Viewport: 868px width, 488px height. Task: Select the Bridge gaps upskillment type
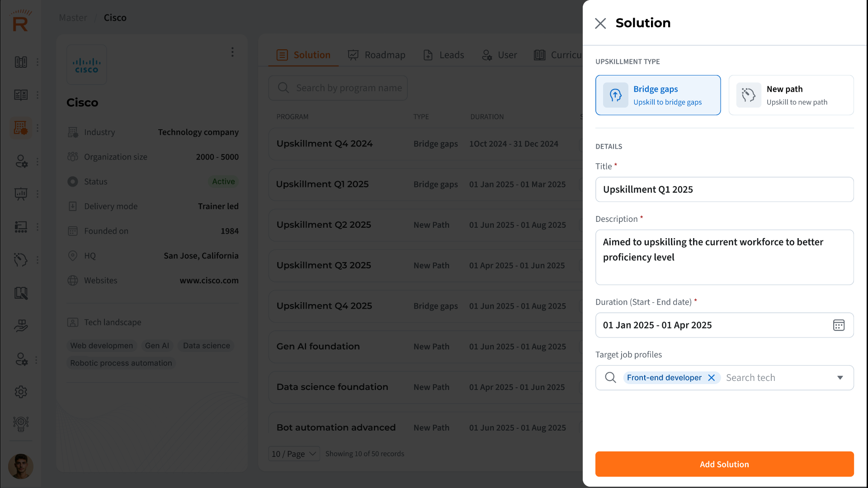coord(658,95)
